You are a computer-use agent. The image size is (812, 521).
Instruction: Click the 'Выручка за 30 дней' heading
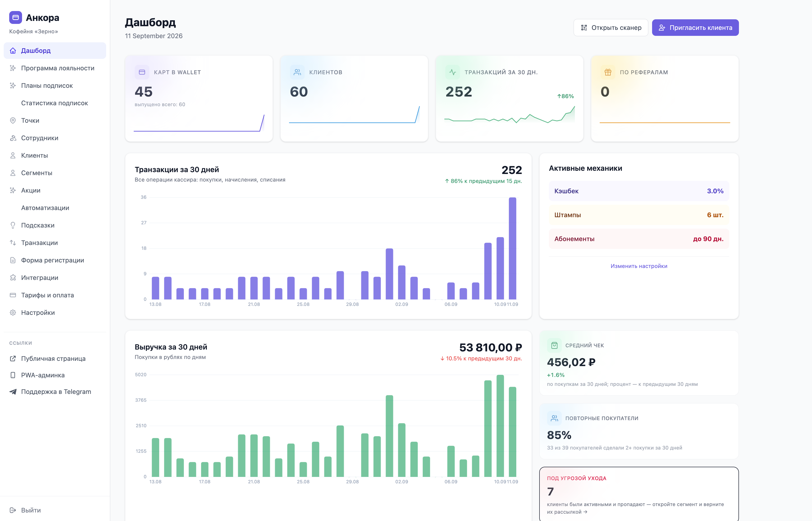point(171,347)
